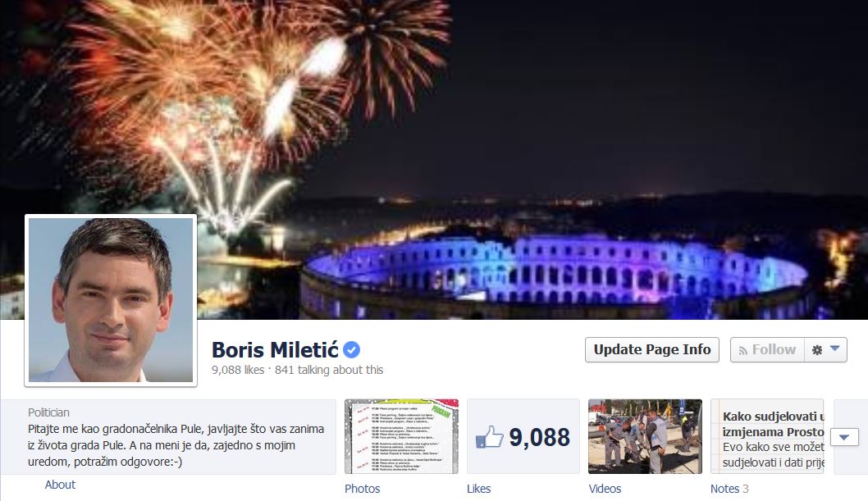Image resolution: width=868 pixels, height=501 pixels.
Task: Click the 9,088 likes count text
Action: tap(238, 370)
